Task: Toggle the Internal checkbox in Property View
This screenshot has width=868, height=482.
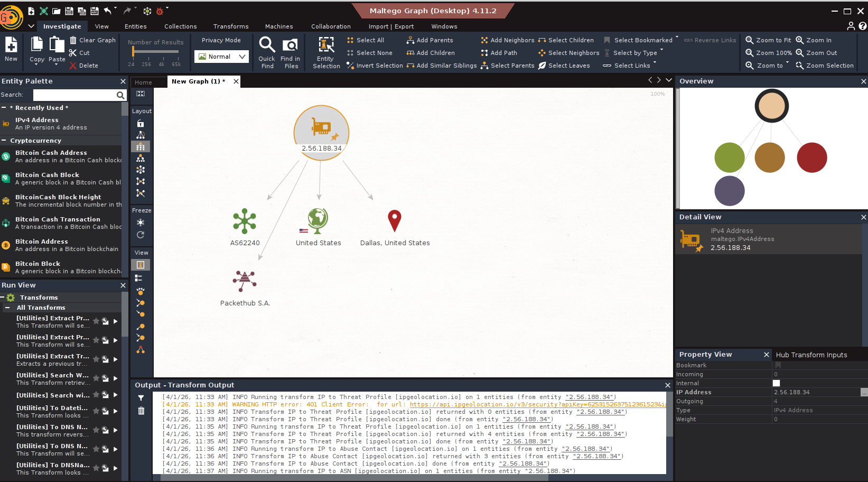Action: click(x=777, y=383)
